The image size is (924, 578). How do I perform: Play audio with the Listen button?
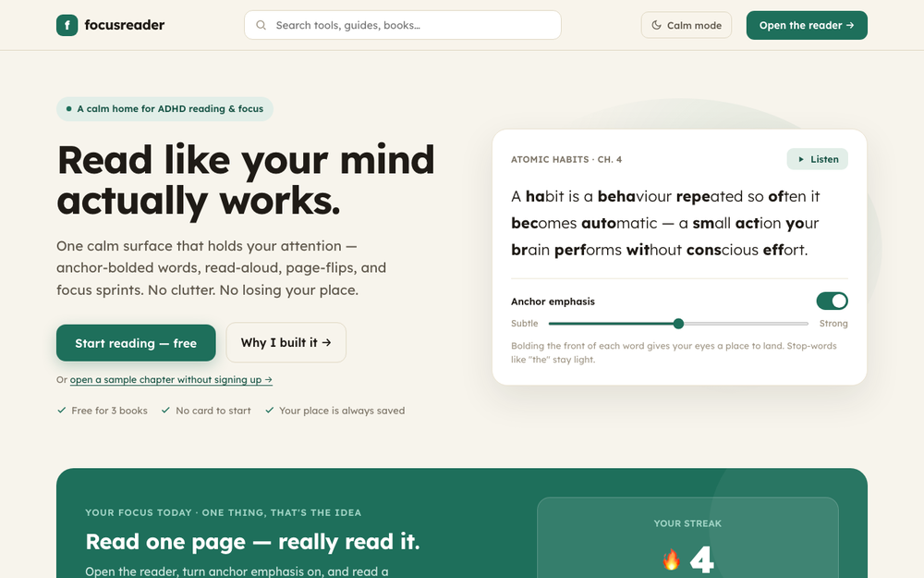click(818, 159)
